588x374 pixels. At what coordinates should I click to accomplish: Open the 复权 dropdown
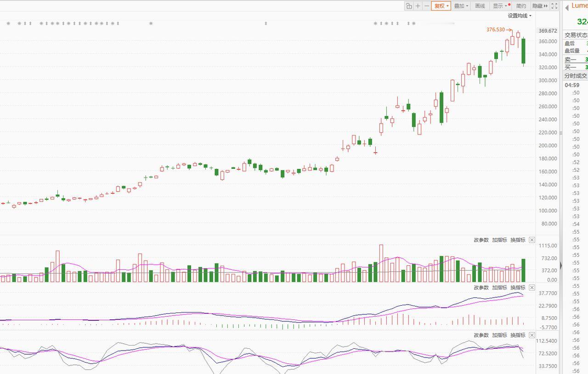coord(441,6)
